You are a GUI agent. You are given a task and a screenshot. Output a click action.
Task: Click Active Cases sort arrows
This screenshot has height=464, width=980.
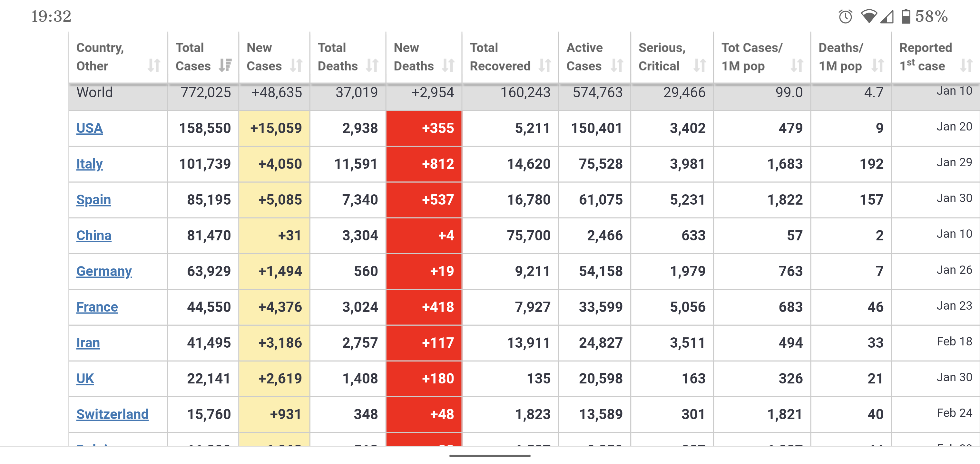tap(617, 65)
